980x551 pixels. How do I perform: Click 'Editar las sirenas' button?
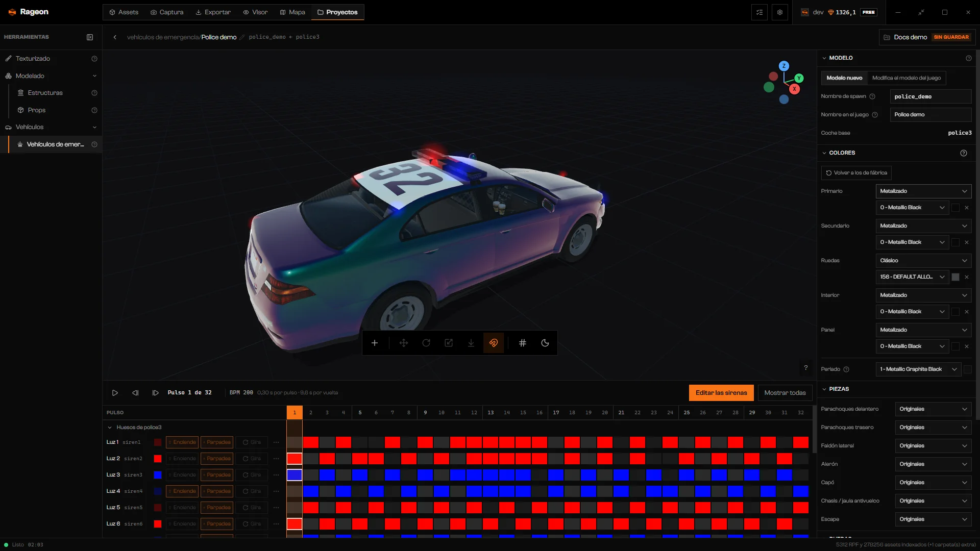pos(721,393)
